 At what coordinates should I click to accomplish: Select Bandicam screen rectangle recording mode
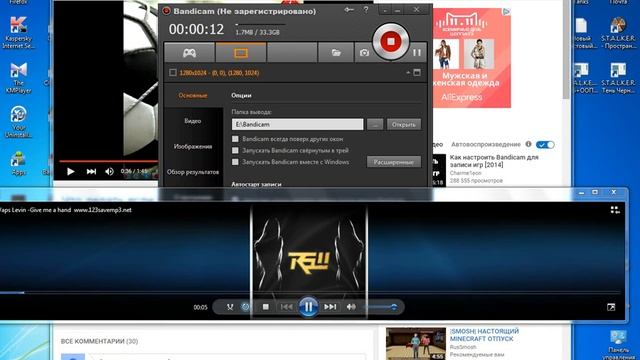[241, 53]
